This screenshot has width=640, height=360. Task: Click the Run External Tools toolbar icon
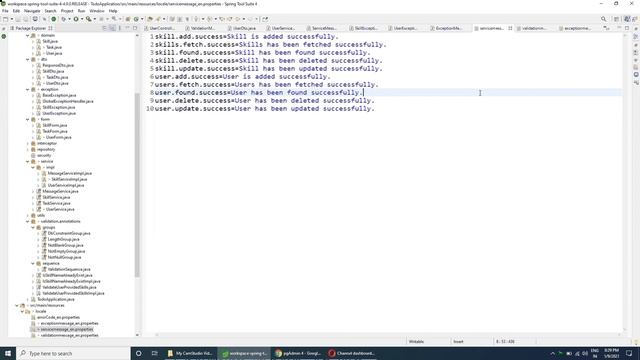click(88, 19)
